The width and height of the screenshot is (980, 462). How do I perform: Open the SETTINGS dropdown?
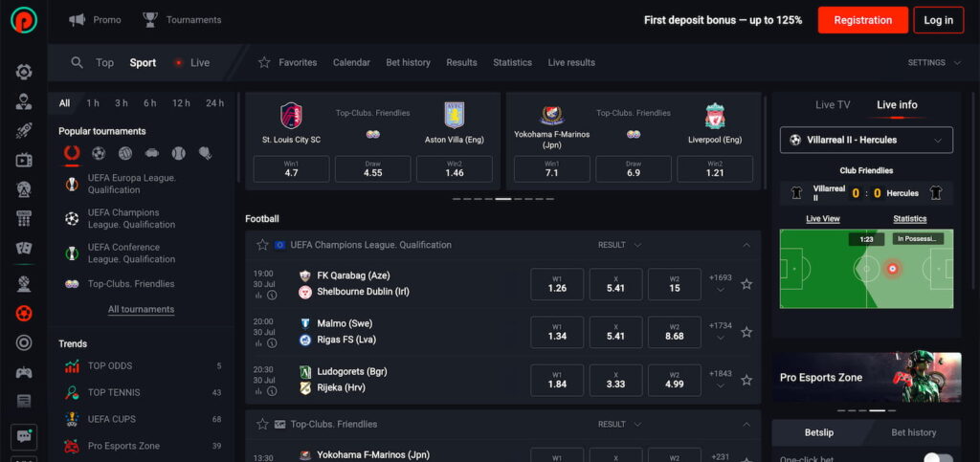pyautogui.click(x=934, y=63)
